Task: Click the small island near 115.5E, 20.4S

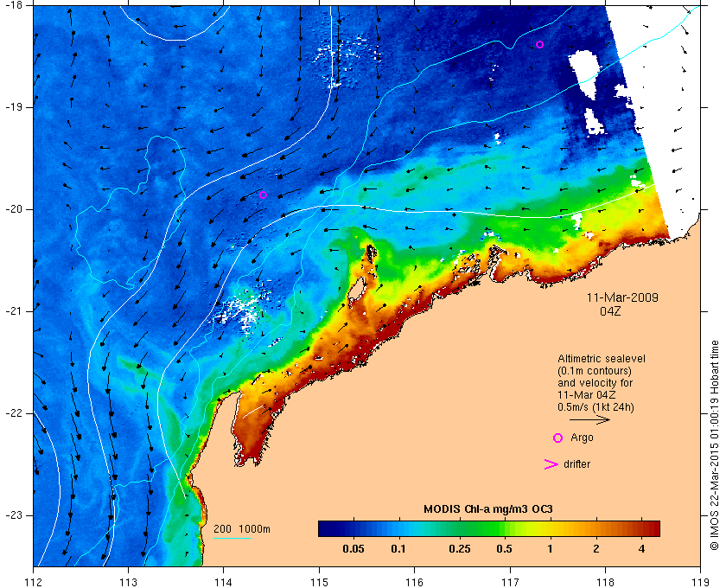Action: coord(372,252)
